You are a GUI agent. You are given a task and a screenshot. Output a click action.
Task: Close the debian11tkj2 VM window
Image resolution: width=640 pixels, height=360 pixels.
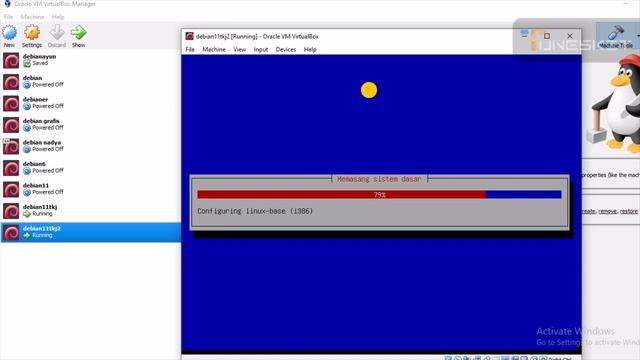click(570, 36)
